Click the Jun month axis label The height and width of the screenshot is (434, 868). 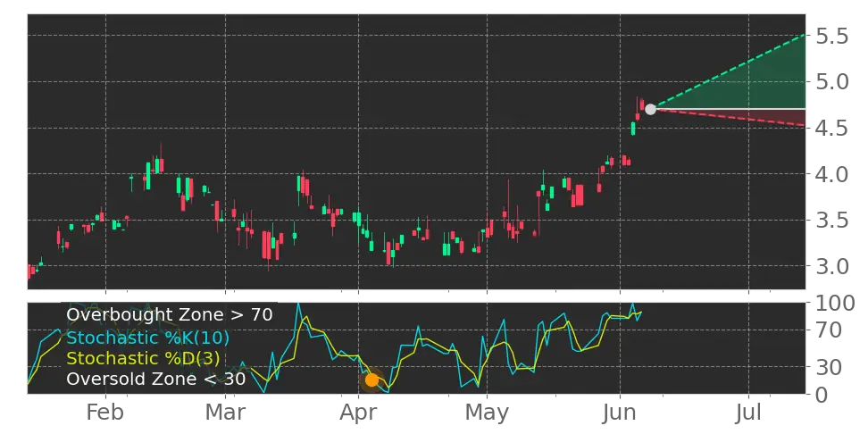[x=620, y=413]
